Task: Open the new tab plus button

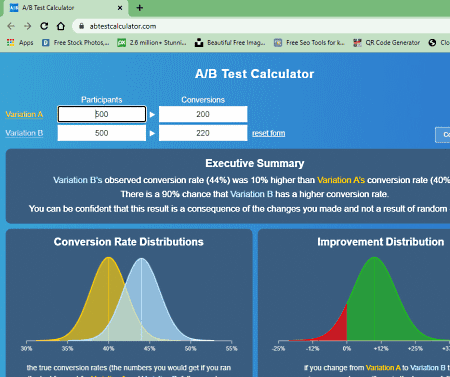Action: (140, 8)
